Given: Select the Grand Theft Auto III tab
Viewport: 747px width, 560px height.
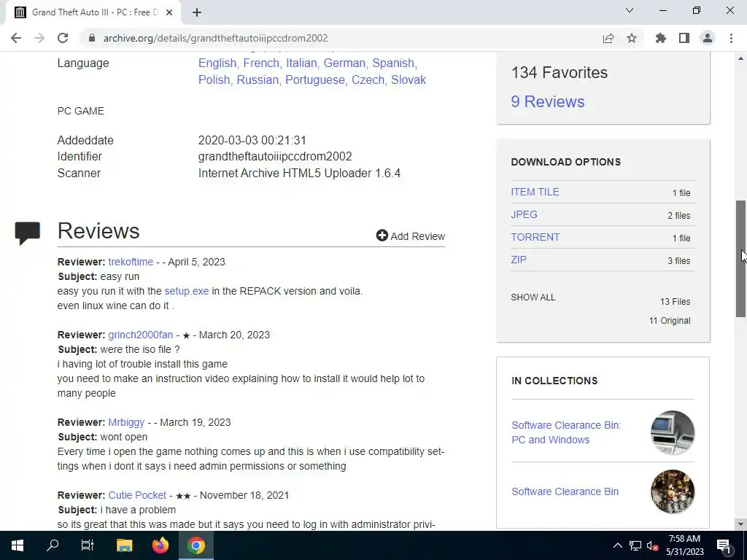Looking at the screenshot, I should pyautogui.click(x=93, y=12).
